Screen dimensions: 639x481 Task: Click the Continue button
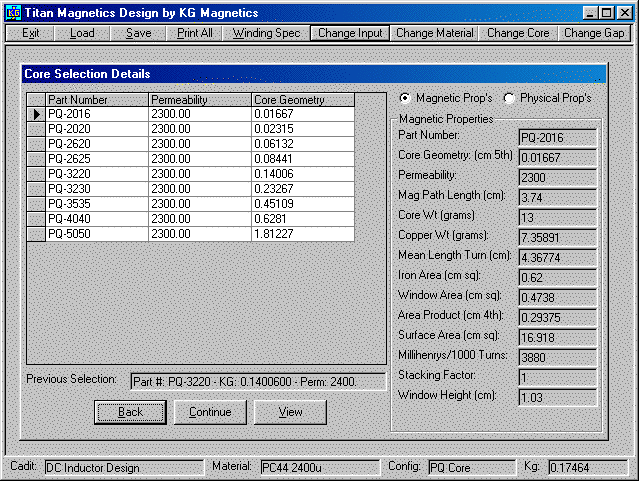[210, 412]
